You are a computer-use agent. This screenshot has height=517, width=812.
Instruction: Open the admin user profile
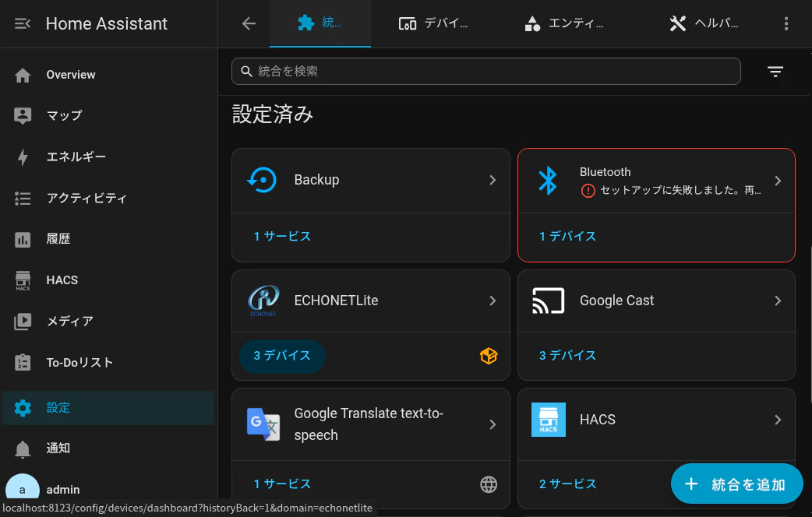[x=108, y=490]
